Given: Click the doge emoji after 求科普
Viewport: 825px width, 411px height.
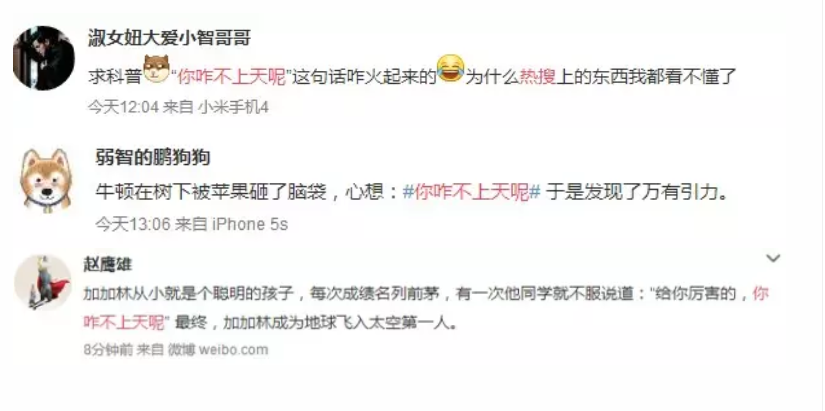Looking at the screenshot, I should (x=157, y=69).
